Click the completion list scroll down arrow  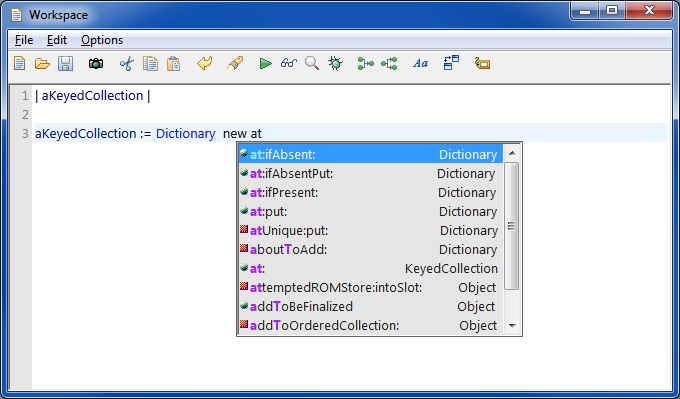click(x=512, y=326)
